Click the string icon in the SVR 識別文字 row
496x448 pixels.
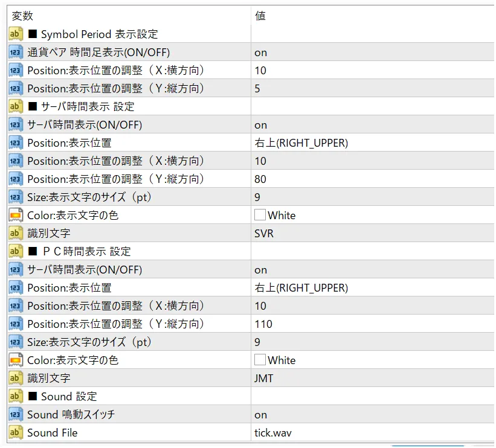[x=16, y=234]
